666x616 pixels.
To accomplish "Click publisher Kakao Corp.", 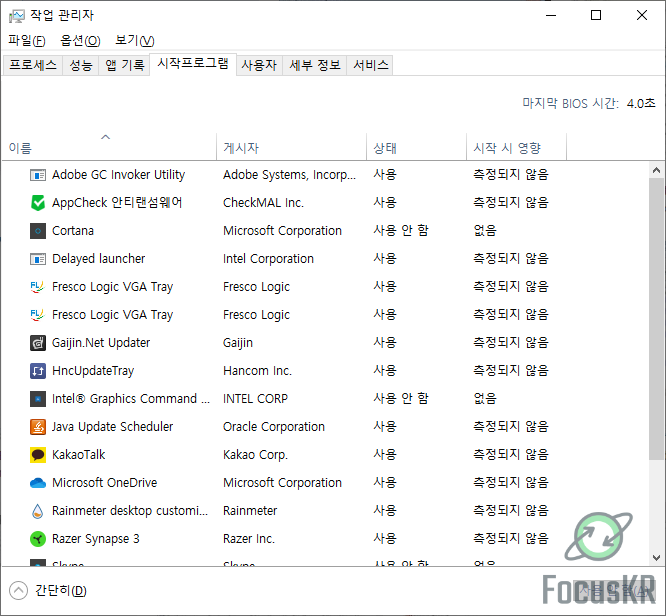I will click(x=255, y=455).
